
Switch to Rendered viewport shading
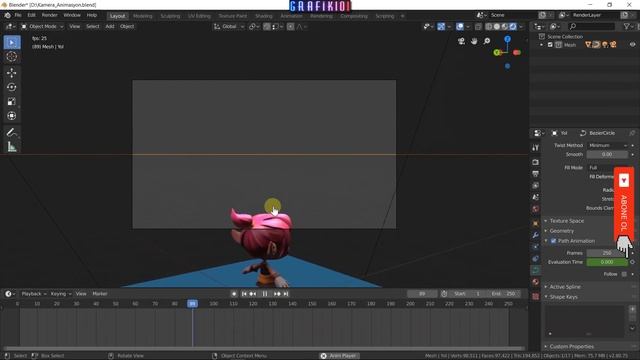click(x=513, y=27)
